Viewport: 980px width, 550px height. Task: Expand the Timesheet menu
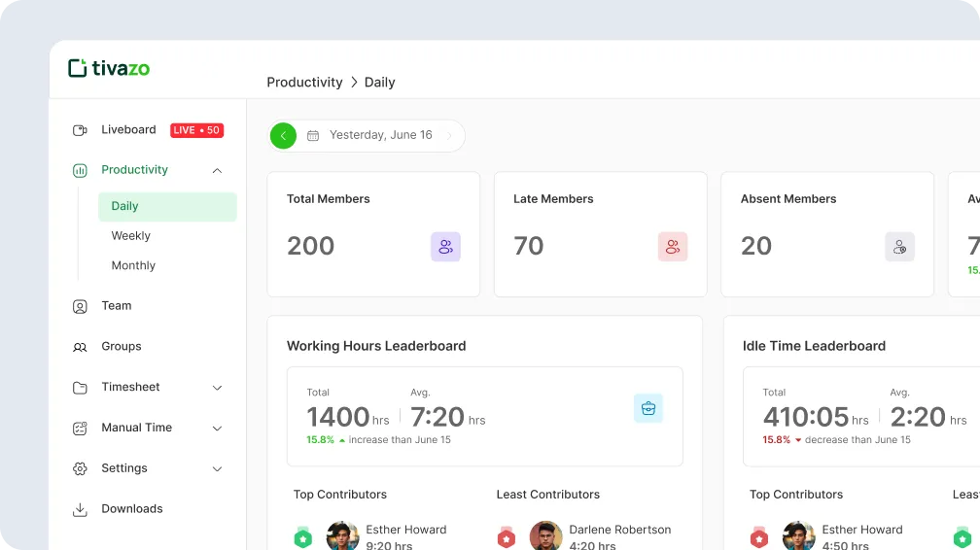pos(217,388)
